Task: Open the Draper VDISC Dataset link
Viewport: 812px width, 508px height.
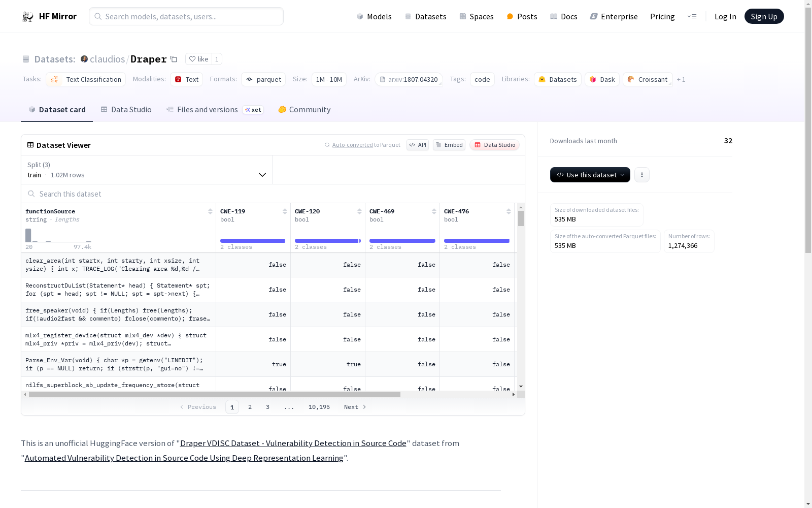Action: click(293, 443)
